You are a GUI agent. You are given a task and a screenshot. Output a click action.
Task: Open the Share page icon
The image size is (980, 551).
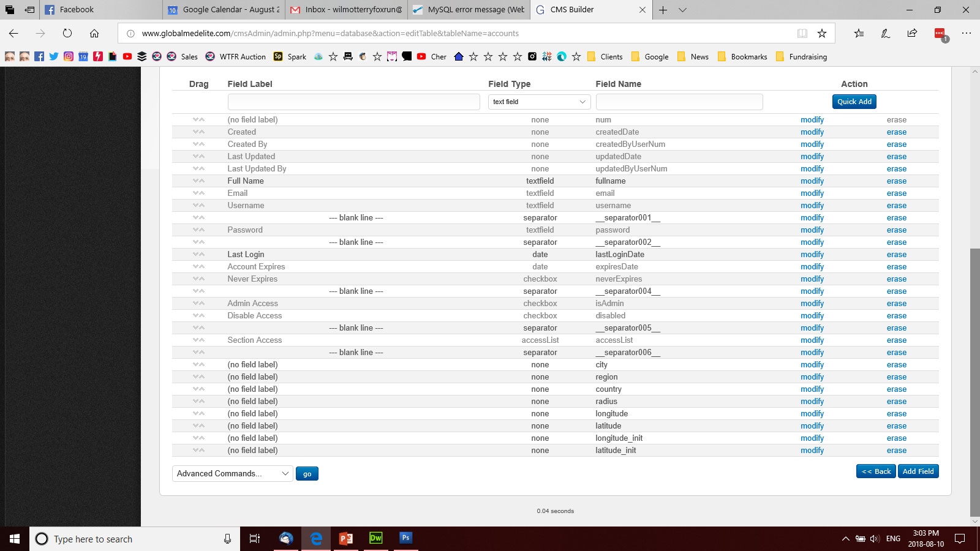tap(912, 34)
